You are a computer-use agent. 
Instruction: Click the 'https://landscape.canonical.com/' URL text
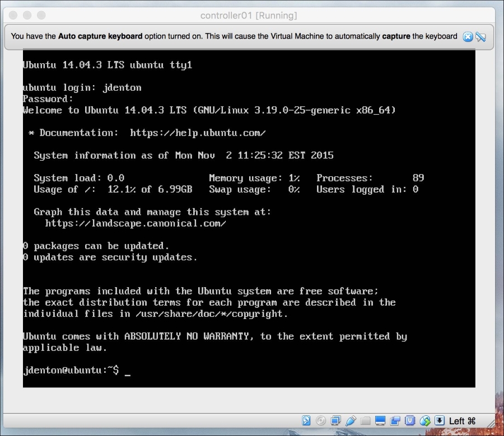[136, 223]
